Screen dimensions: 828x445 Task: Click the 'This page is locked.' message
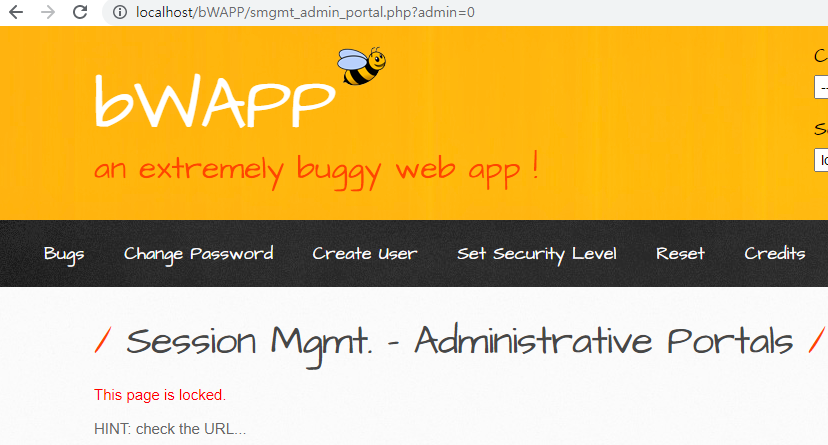[160, 395]
